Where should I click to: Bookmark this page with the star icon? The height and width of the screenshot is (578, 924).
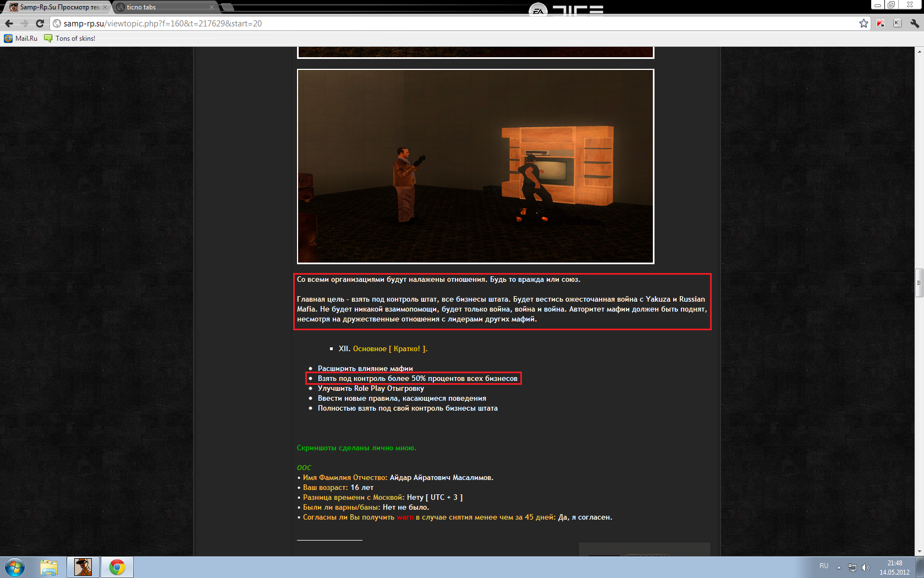click(864, 23)
